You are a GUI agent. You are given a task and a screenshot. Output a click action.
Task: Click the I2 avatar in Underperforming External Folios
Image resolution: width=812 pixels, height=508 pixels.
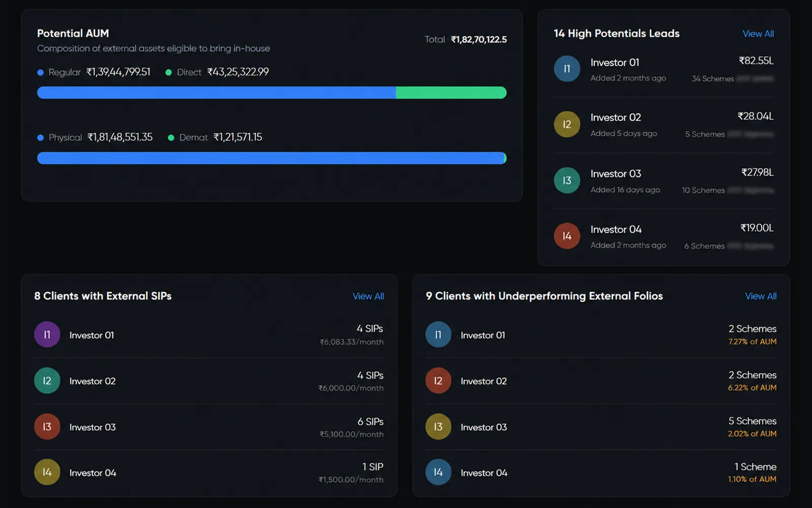point(438,380)
